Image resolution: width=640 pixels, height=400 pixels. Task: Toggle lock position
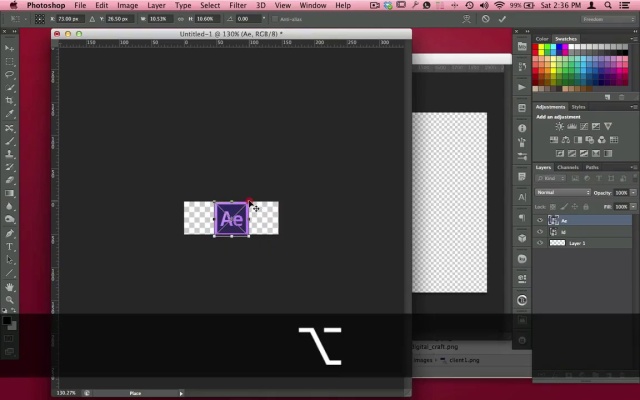coord(575,207)
